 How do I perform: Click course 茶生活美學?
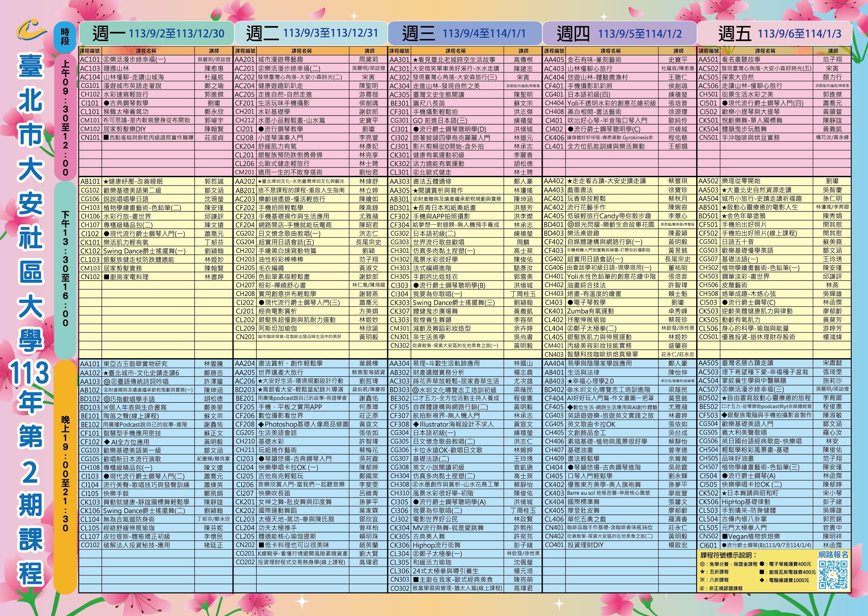coord(429,337)
